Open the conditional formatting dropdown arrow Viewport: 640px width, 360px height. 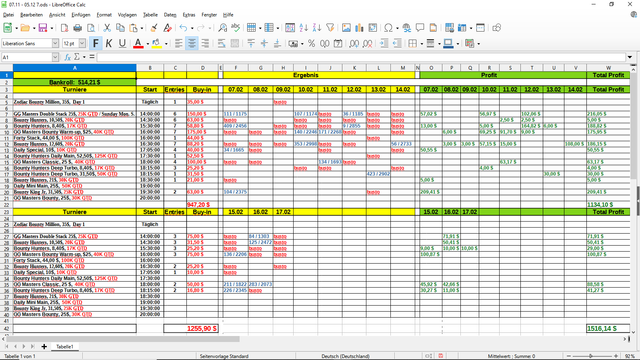coord(478,44)
